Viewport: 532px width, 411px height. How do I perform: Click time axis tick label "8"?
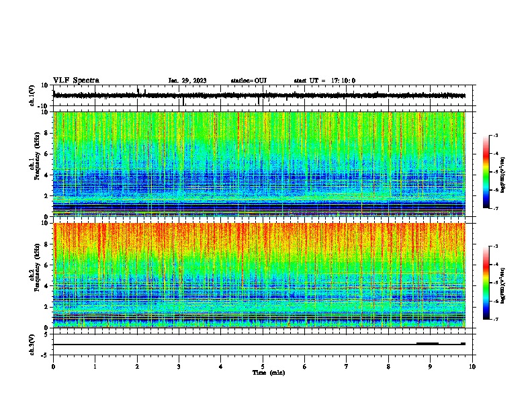388,367
